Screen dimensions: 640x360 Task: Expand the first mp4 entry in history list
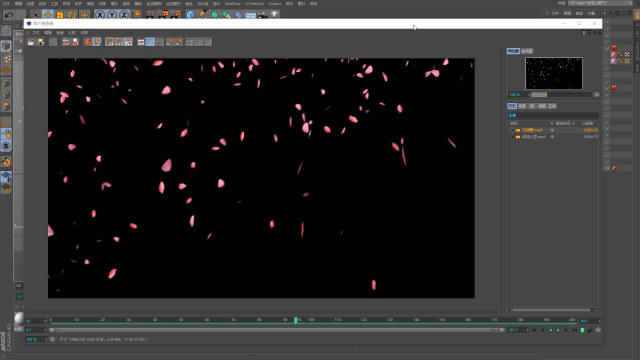pos(513,130)
